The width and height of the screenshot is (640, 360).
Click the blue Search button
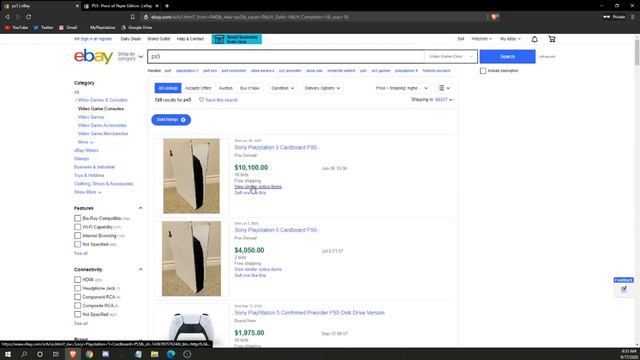click(507, 56)
